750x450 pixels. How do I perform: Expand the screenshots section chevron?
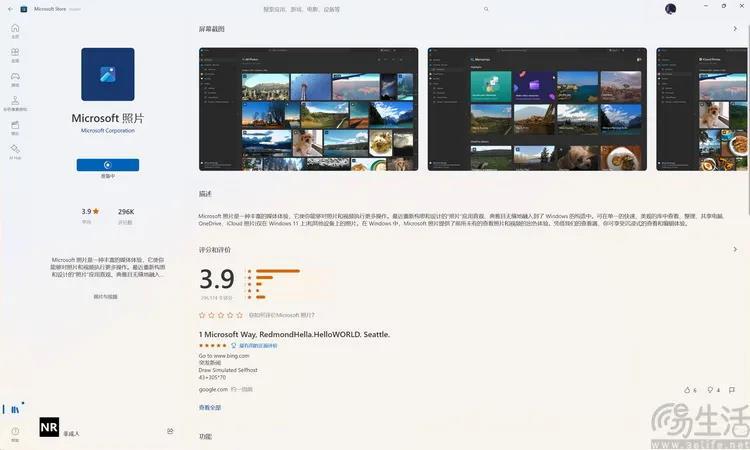(x=735, y=29)
